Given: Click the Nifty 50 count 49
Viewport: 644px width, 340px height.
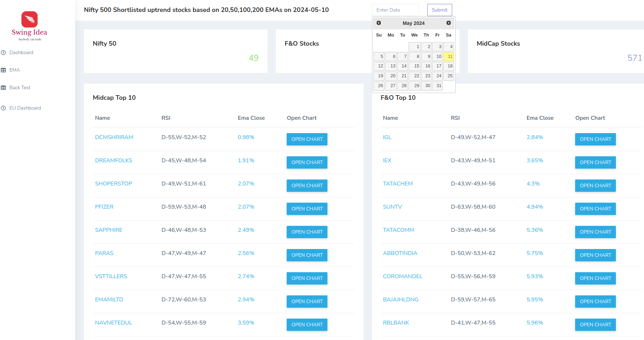Looking at the screenshot, I should click(x=254, y=58).
